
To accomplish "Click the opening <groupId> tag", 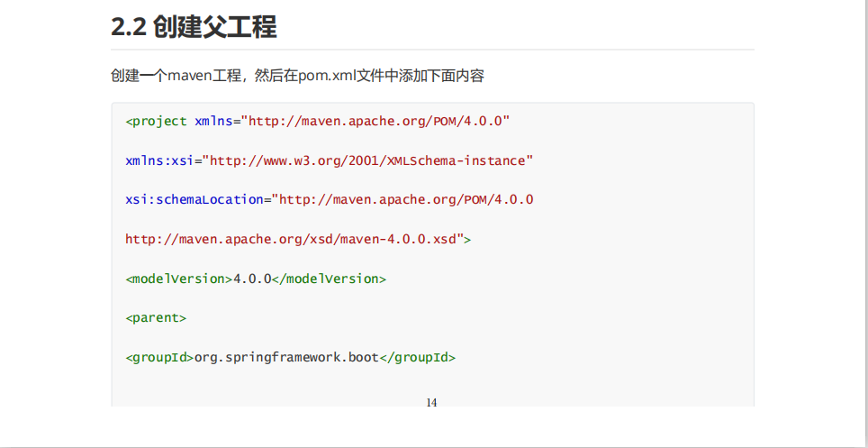I will 159,358.
